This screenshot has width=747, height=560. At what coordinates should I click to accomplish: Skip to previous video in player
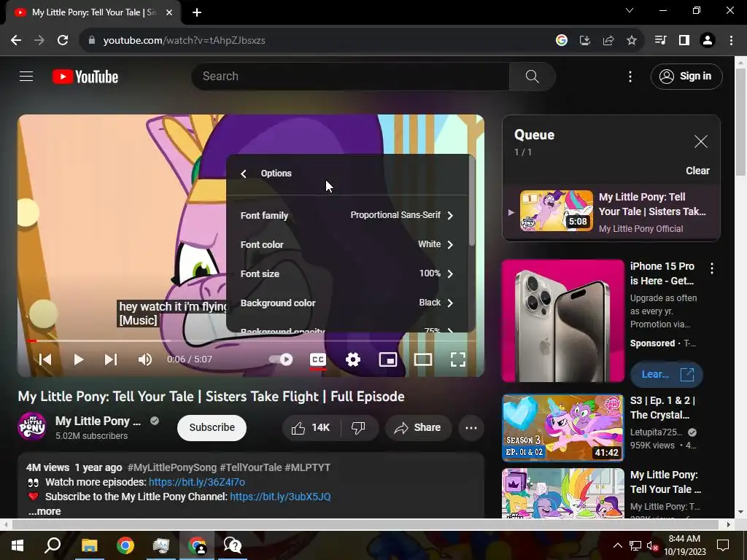point(44,359)
